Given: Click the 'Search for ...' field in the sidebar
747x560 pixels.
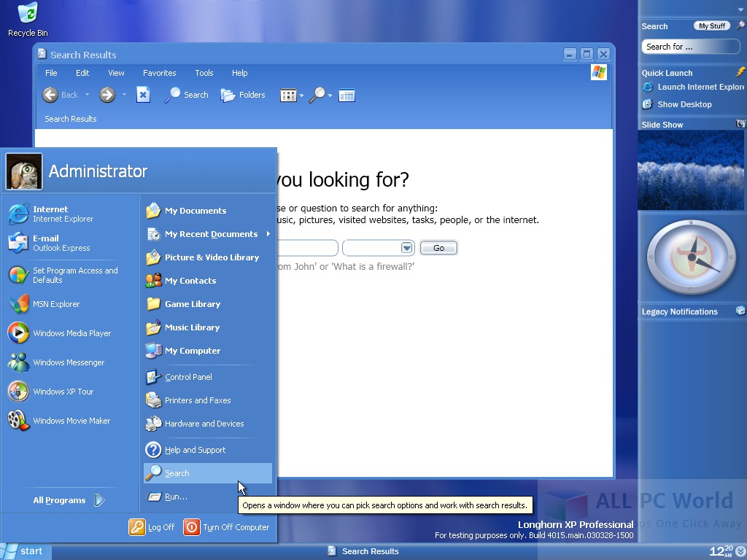Looking at the screenshot, I should pos(689,46).
